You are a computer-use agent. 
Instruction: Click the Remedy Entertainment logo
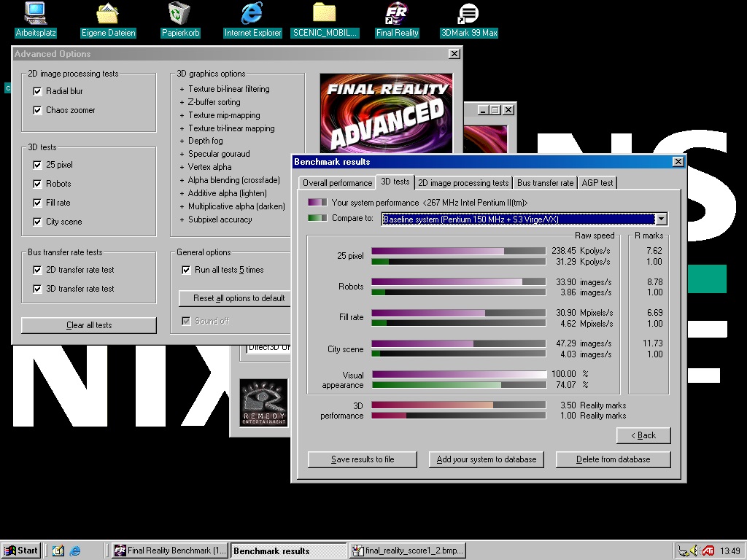pyautogui.click(x=264, y=402)
